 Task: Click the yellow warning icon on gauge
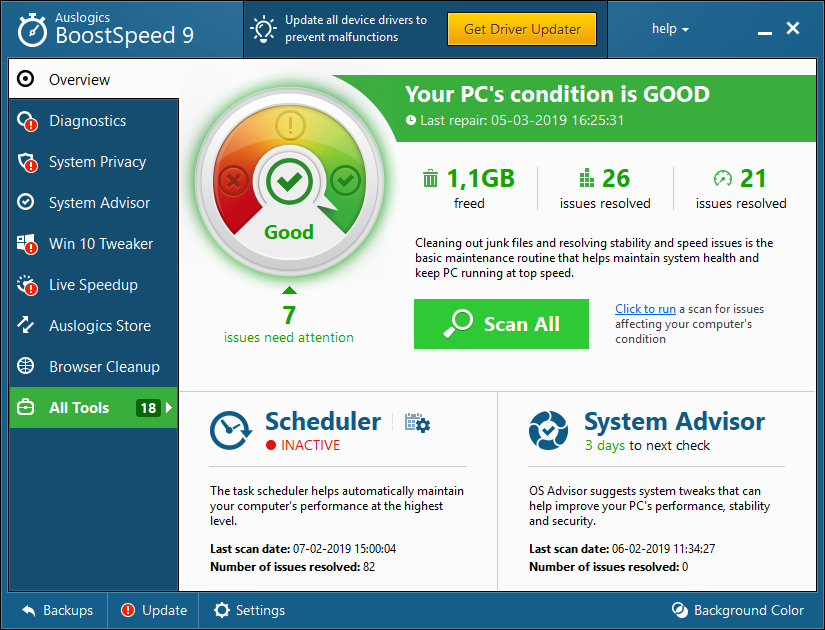(290, 126)
